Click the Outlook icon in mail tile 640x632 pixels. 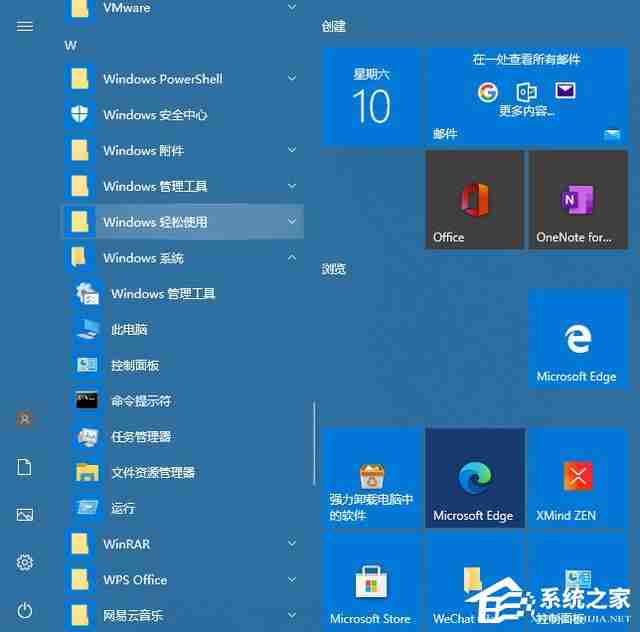point(526,91)
